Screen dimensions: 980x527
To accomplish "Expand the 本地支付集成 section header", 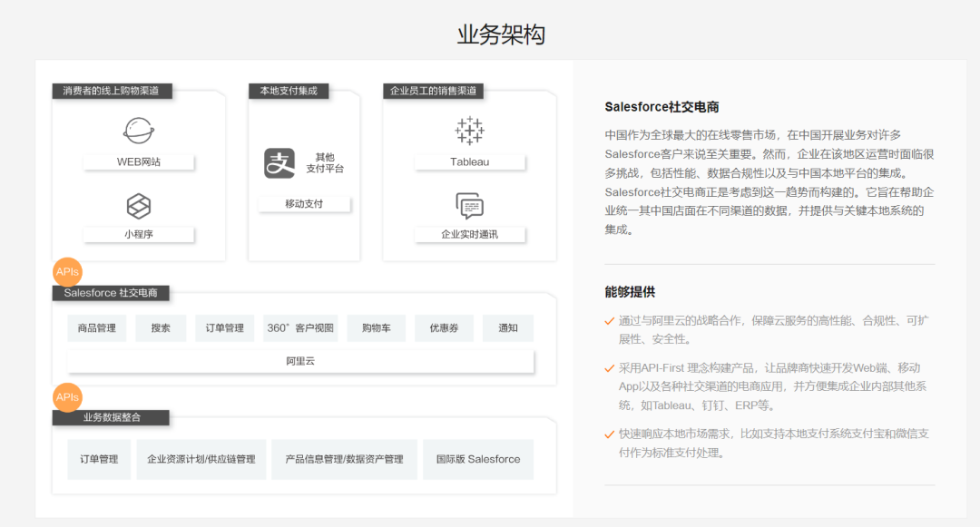I will coord(289,91).
